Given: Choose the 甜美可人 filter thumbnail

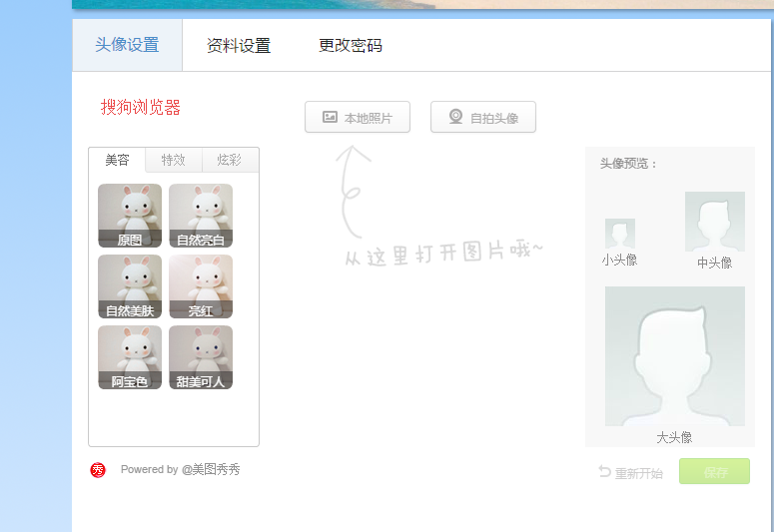Looking at the screenshot, I should coord(201,357).
